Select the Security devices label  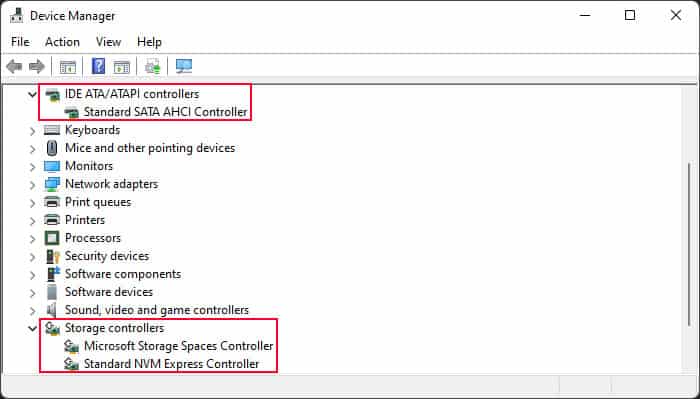(107, 256)
